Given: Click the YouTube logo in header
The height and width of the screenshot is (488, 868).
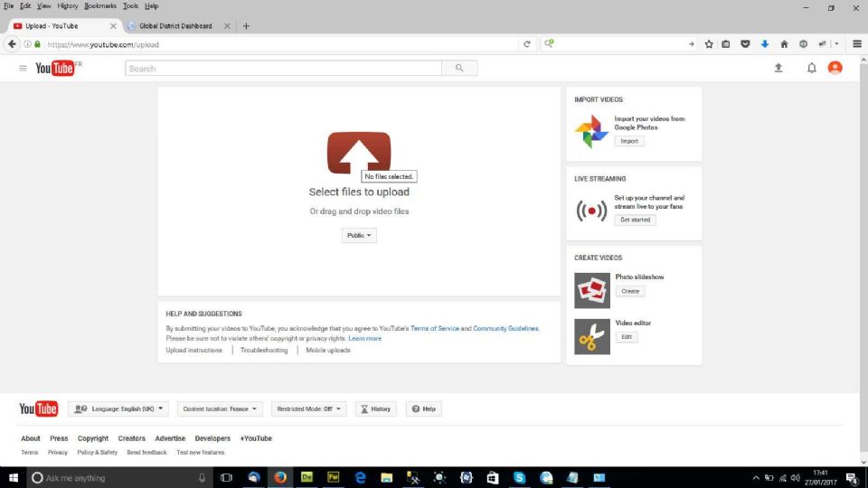Looking at the screenshot, I should click(x=55, y=68).
